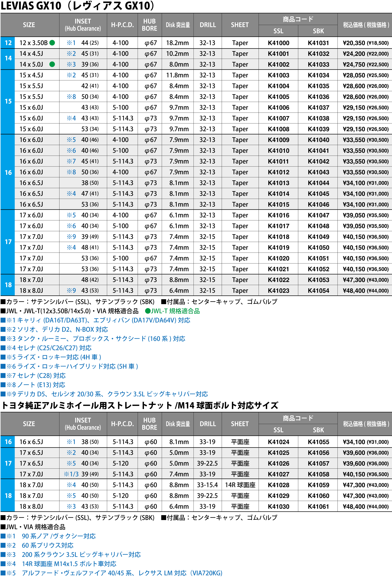
Task: Select product code K41028
Action: tap(278, 485)
